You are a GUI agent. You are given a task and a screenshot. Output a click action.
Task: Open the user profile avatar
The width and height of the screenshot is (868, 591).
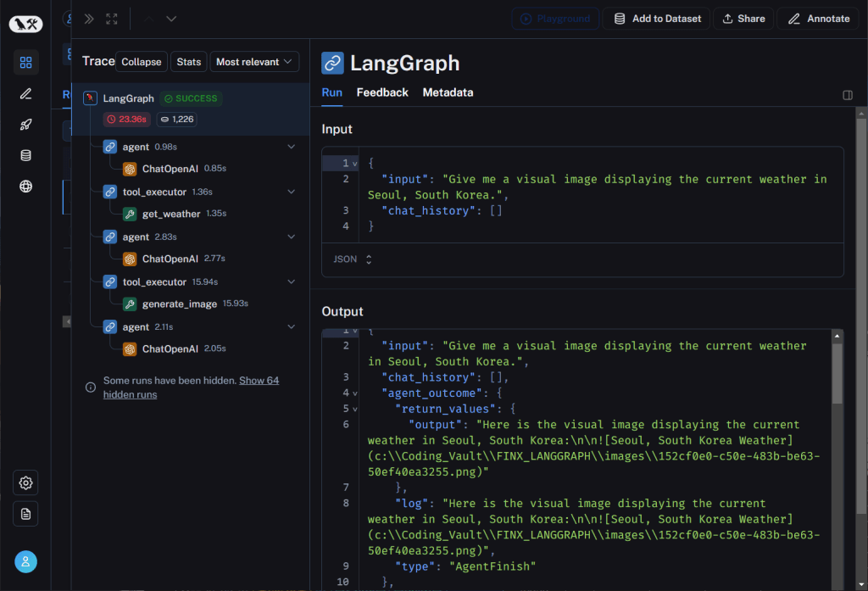pyautogui.click(x=25, y=561)
